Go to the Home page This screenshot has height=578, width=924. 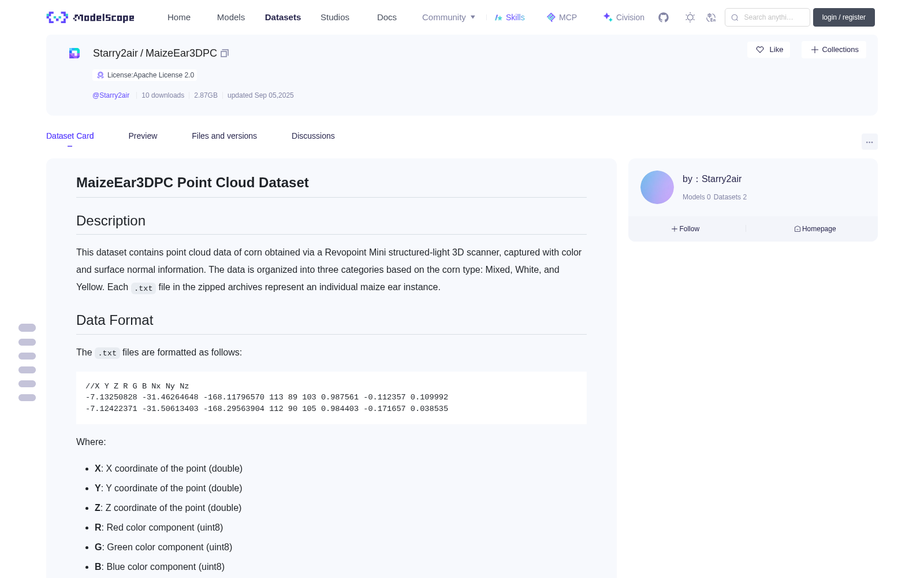pyautogui.click(x=179, y=17)
